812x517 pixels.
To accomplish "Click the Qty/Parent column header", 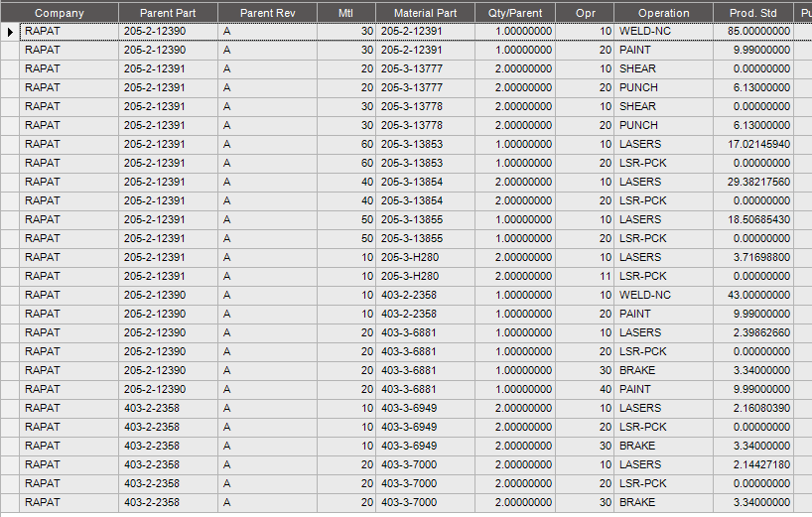I will pyautogui.click(x=515, y=13).
